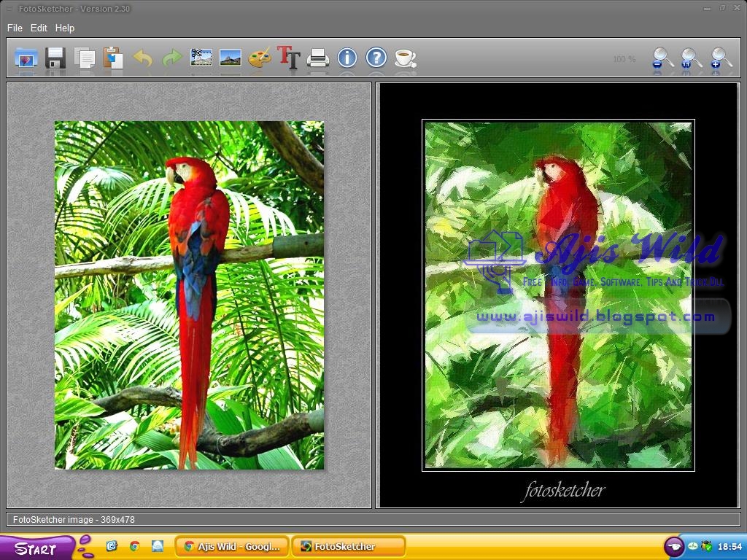Open drawing parameters with the paint palette icon
The width and height of the screenshot is (747, 560).
click(260, 58)
